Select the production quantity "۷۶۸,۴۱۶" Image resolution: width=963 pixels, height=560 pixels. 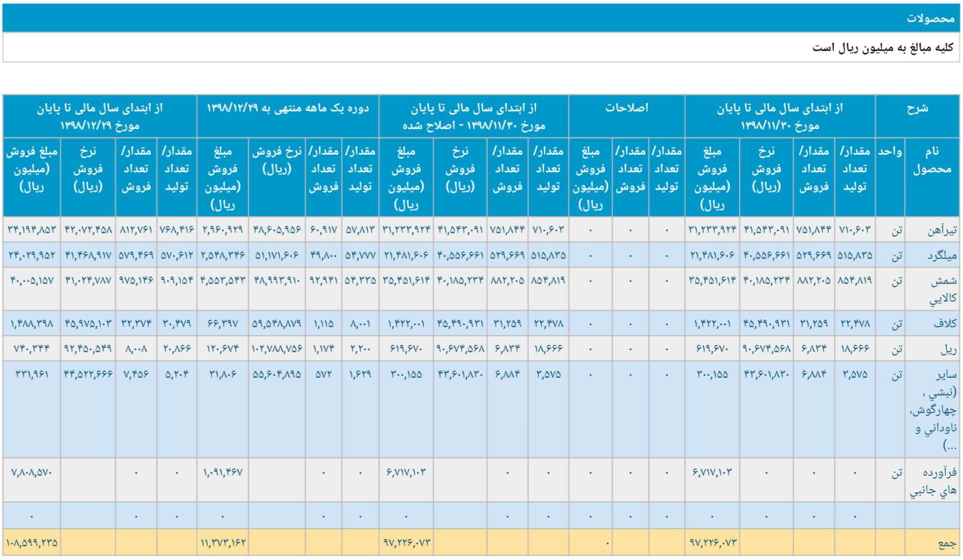point(177,230)
